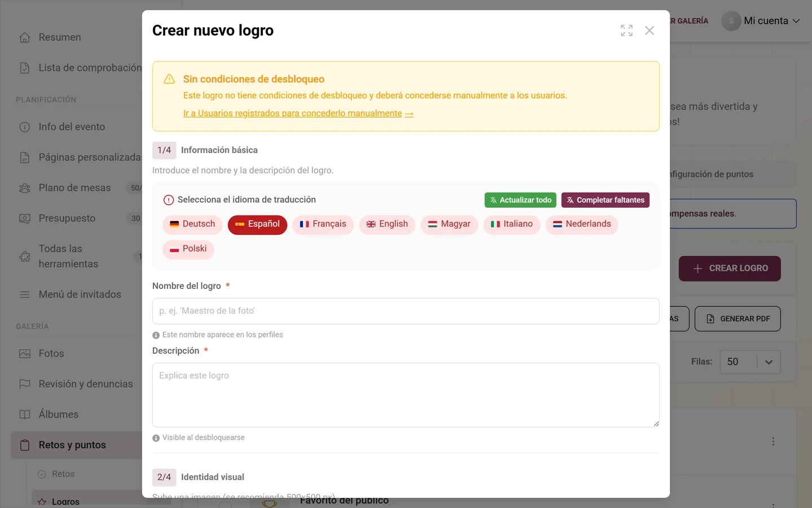
Task: Select Nederlands translation language
Action: pyautogui.click(x=582, y=224)
